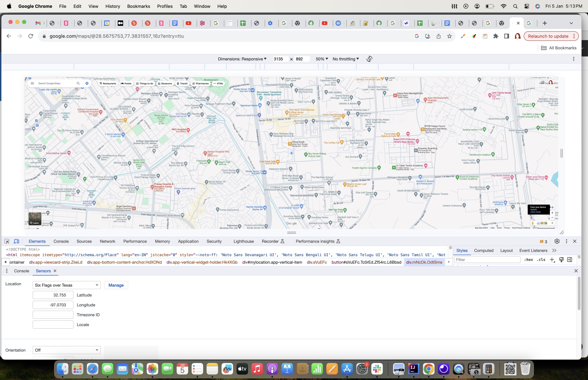The width and height of the screenshot is (588, 380).
Task: Click the Google Maps directions icon
Action: (87, 83)
